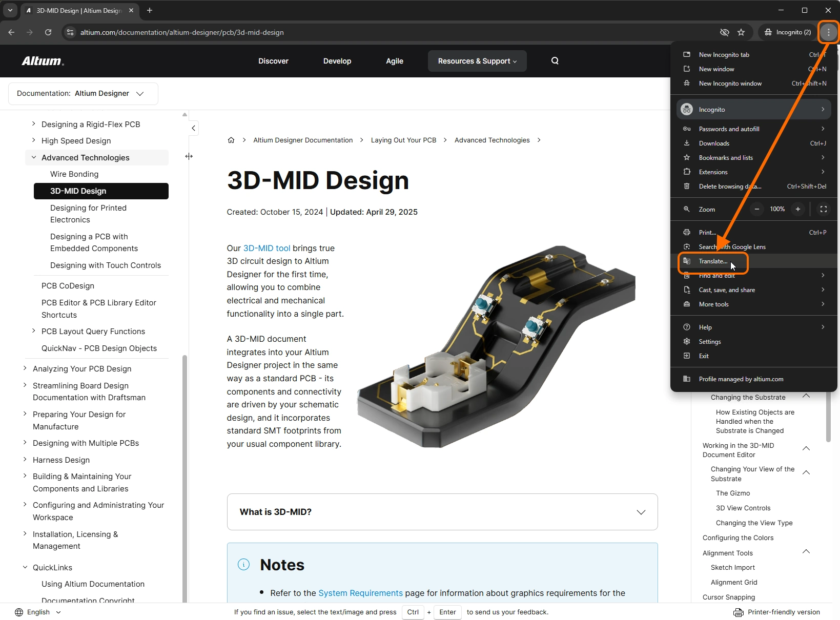Screen dimensions: 840x620
Task: Click the 3D-MID device illustration image
Action: click(496, 346)
